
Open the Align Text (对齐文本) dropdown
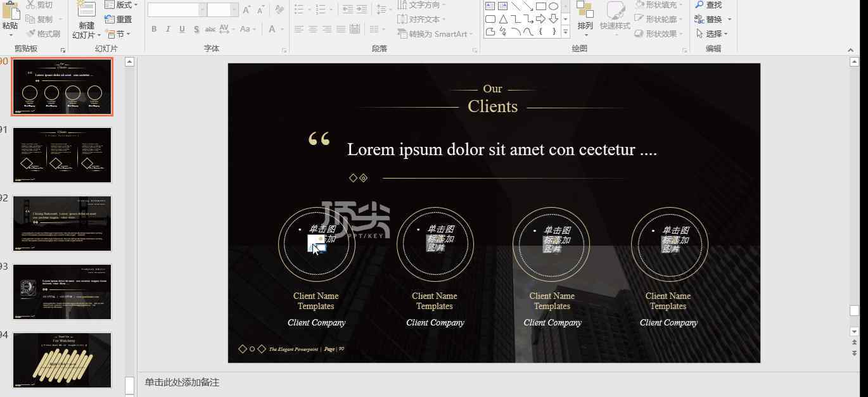tap(421, 19)
